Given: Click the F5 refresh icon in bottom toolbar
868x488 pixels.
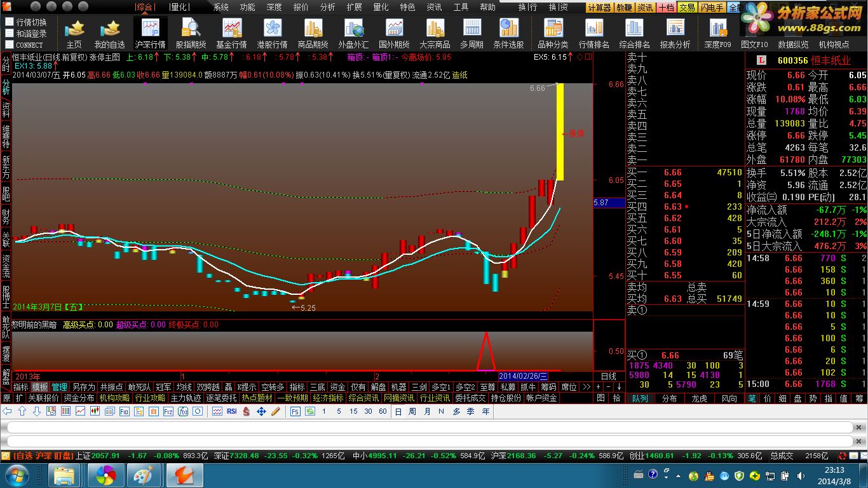Looking at the screenshot, I should (x=295, y=412).
